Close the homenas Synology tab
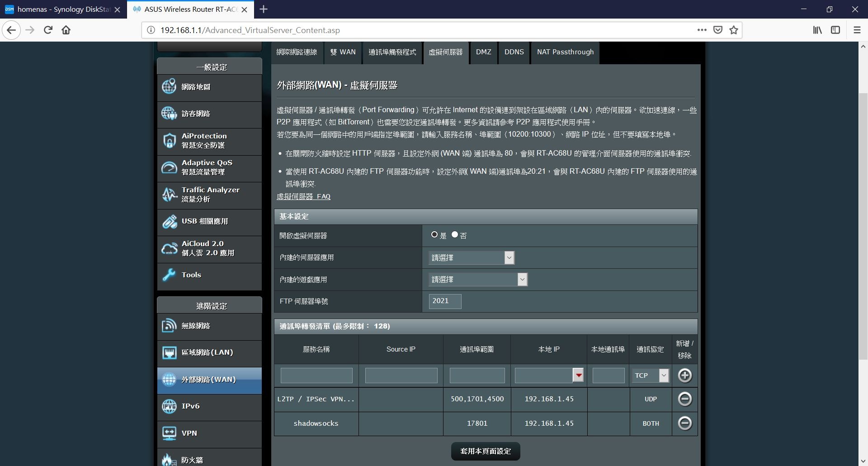Image resolution: width=868 pixels, height=466 pixels. click(118, 10)
